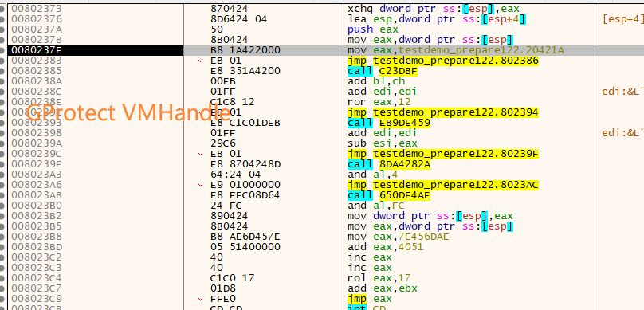
Task: Select bytes B8 1A422000 in opcode column
Action: coord(245,50)
